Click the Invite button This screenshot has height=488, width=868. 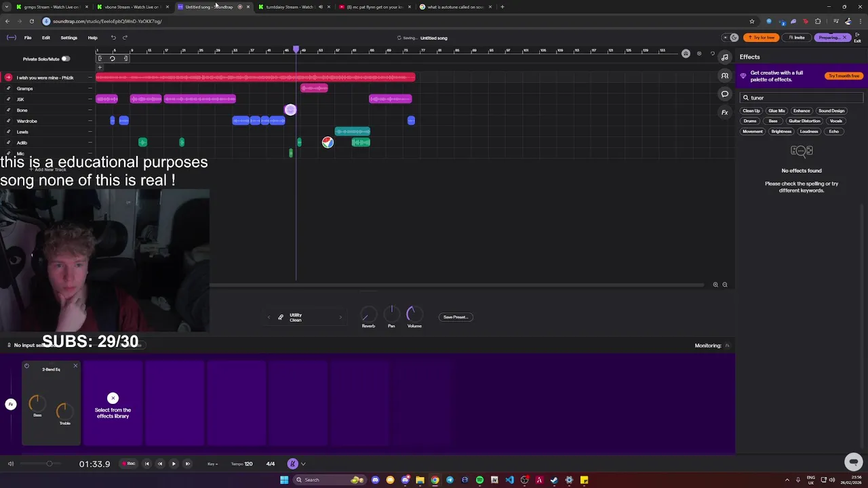point(797,37)
